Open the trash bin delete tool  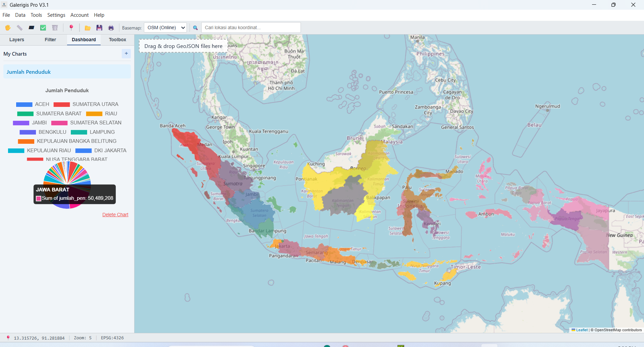coord(55,27)
